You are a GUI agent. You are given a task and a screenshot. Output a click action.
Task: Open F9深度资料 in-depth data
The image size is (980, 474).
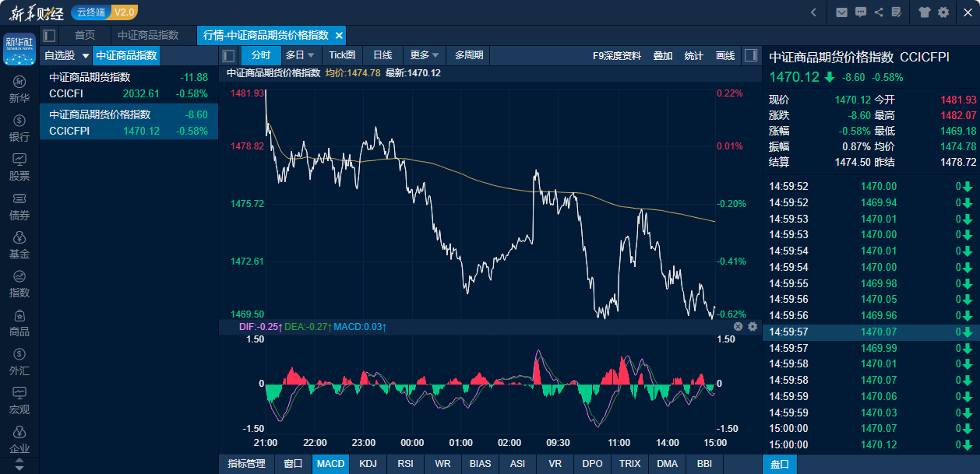617,55
